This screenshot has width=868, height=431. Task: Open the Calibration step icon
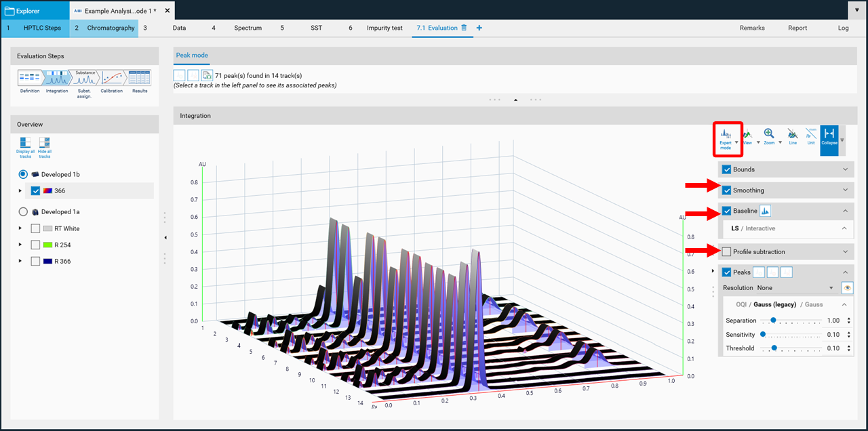pyautogui.click(x=111, y=78)
